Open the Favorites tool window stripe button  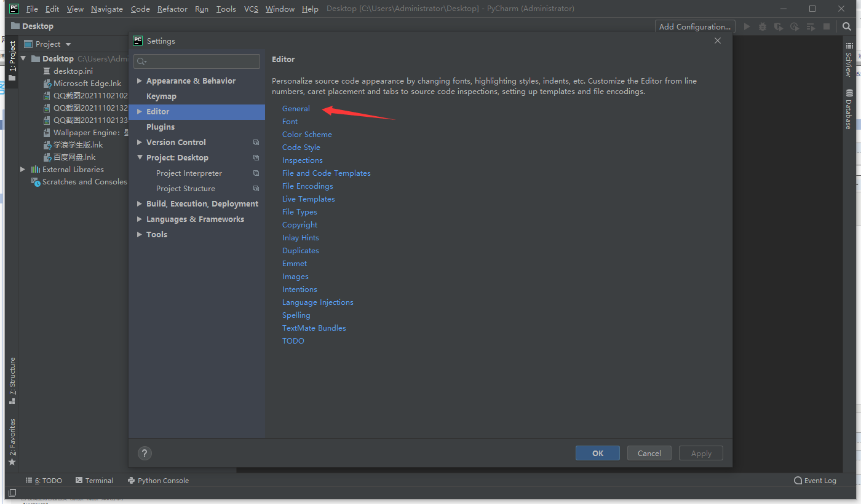coord(12,442)
